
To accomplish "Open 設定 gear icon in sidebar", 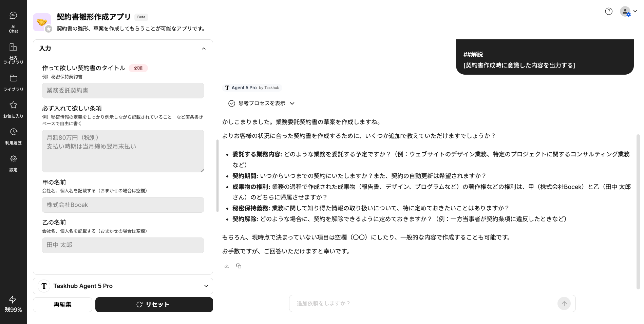I will (x=13, y=163).
